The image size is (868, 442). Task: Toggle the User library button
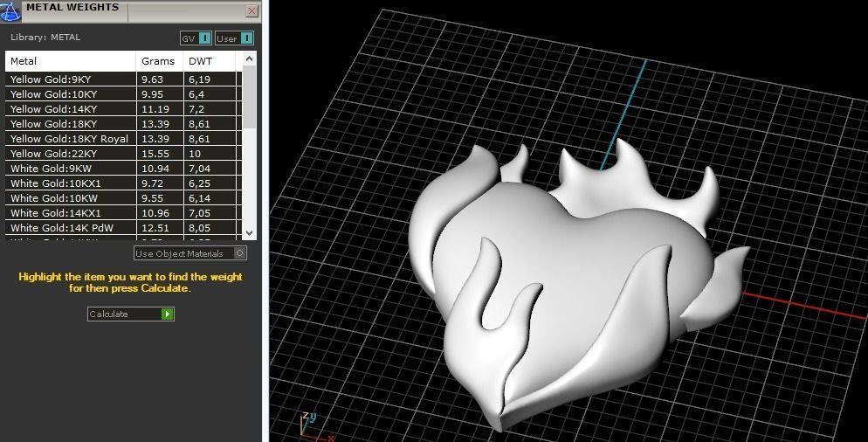234,38
